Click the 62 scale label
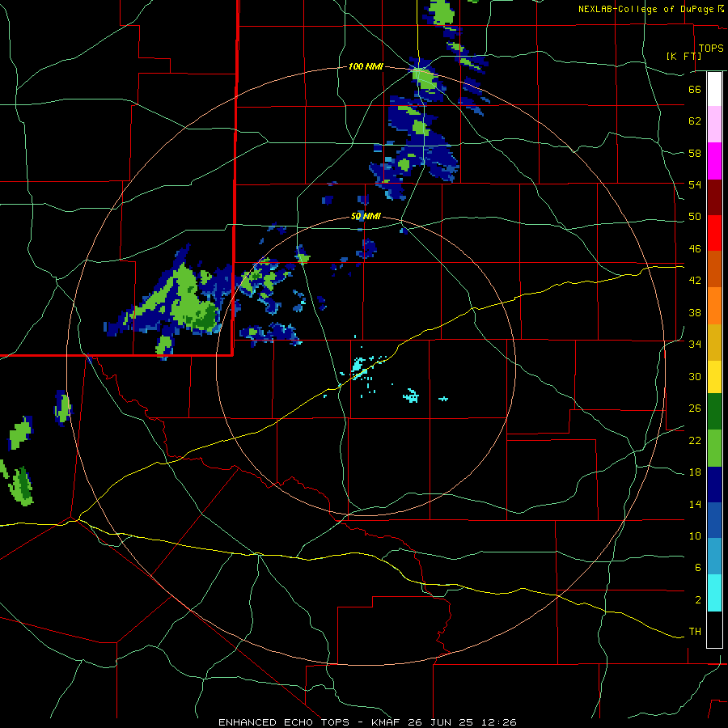The image size is (728, 728). click(x=695, y=121)
